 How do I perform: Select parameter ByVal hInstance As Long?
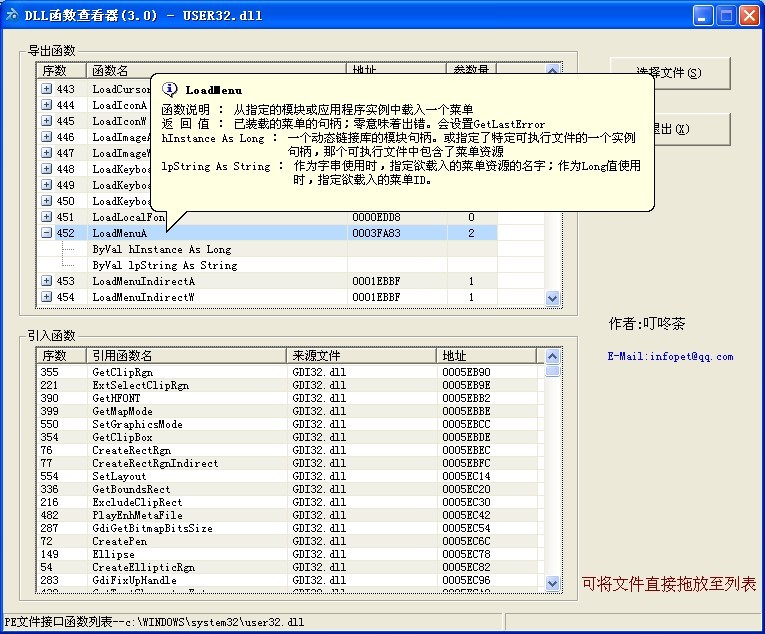coord(162,249)
